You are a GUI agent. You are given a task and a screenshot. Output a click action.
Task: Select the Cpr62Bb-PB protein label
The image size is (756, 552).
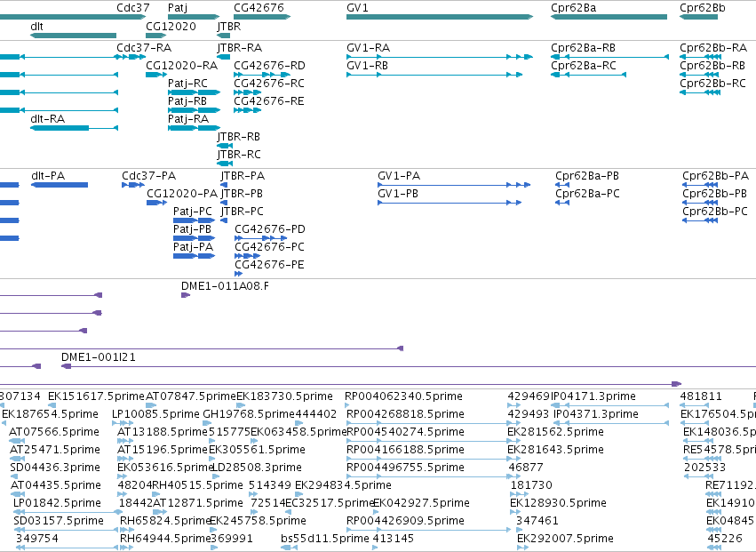coord(714,194)
